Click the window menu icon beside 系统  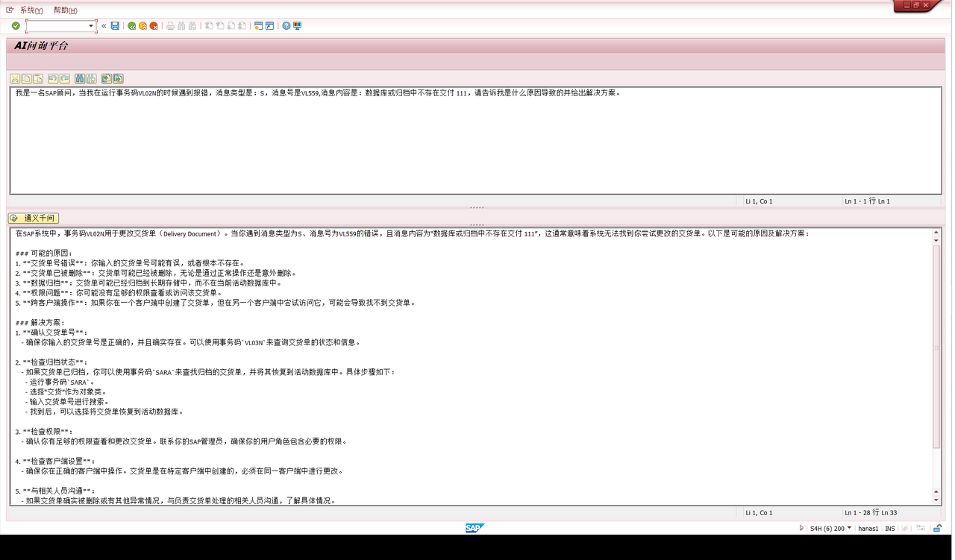[x=10, y=10]
